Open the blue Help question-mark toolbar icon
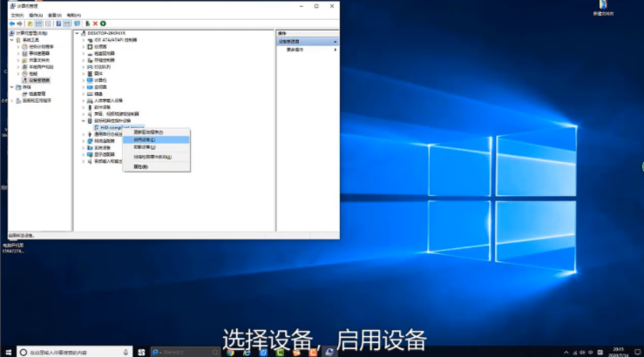 point(58,24)
